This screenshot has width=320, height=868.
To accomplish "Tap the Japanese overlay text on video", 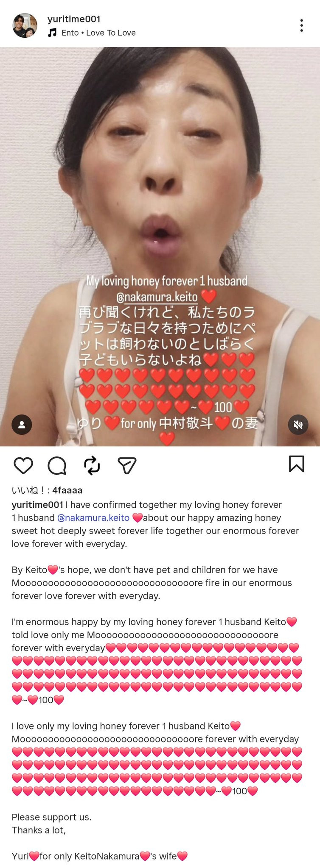I will [167, 336].
